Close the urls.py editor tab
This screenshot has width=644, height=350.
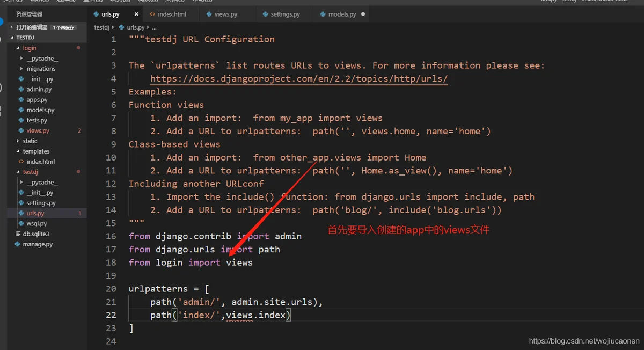click(x=136, y=14)
